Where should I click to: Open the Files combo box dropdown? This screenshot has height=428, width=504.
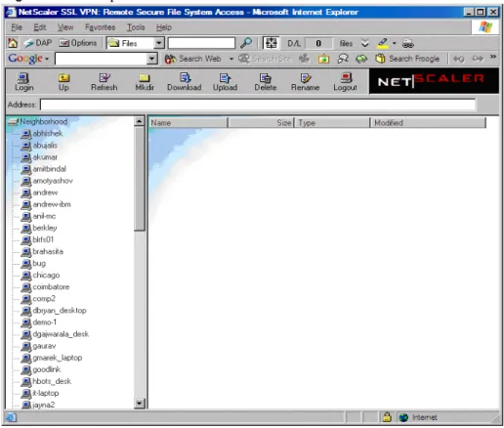159,43
